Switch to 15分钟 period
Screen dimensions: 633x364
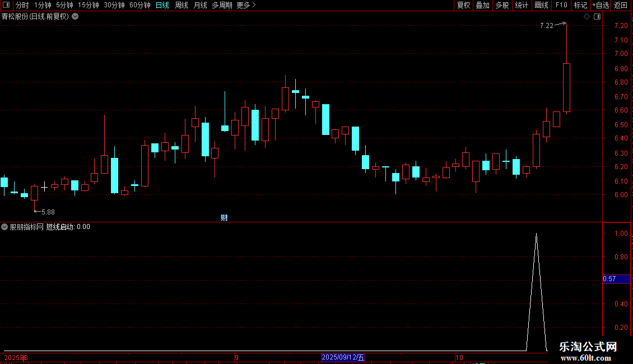(x=88, y=5)
